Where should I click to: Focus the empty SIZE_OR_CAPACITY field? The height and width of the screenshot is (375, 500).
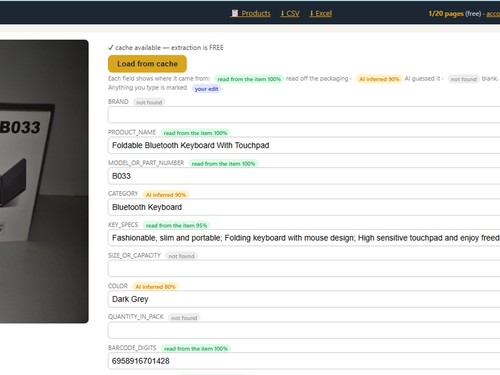click(304, 268)
